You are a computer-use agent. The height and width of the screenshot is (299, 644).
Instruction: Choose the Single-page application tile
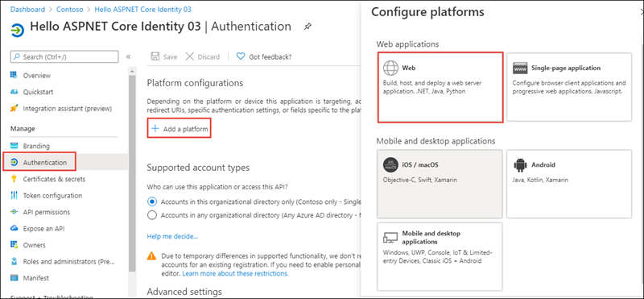pos(569,87)
